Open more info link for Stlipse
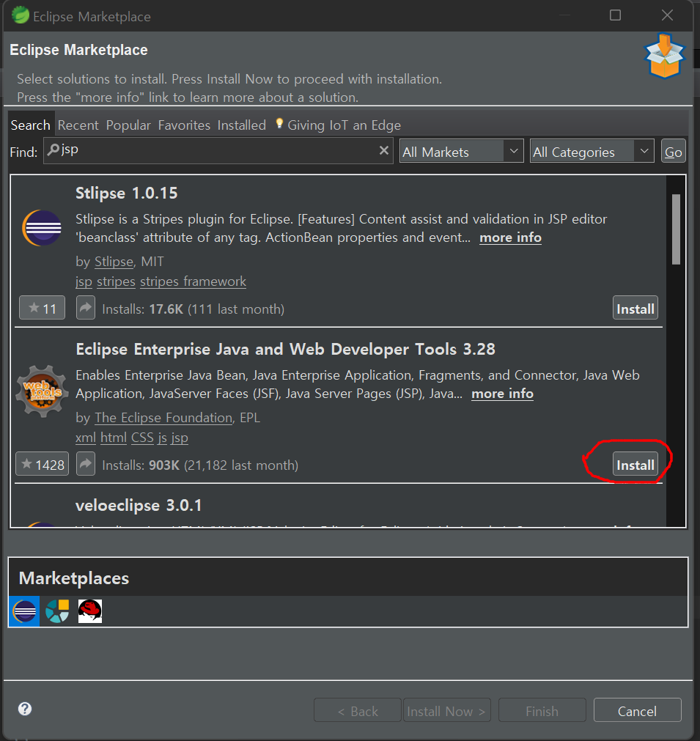Viewport: 700px width, 741px height. coord(510,237)
